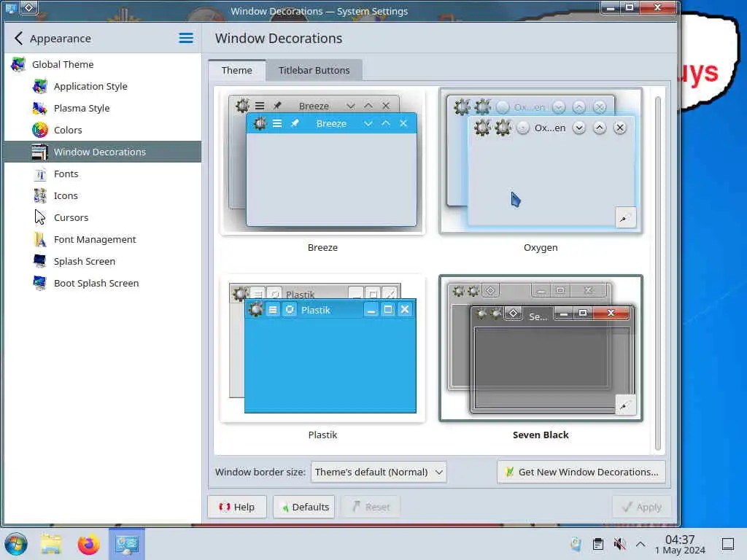This screenshot has height=560, width=747.
Task: Click the Breeze theme label
Action: point(322,248)
